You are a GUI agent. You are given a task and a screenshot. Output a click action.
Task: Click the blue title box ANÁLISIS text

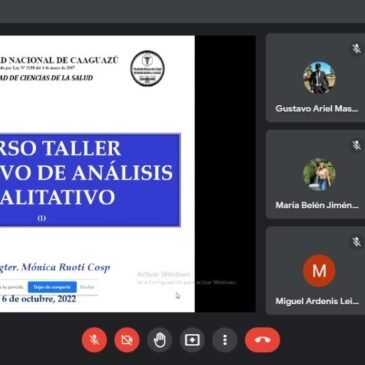point(123,173)
